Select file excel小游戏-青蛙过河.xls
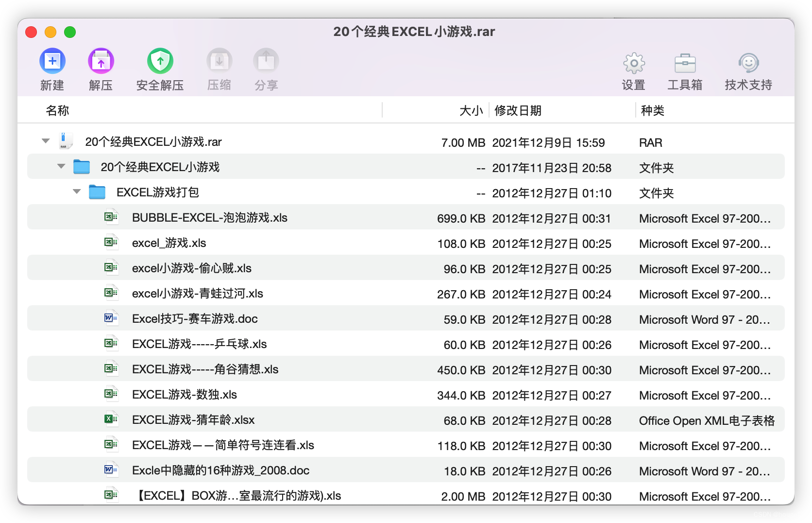Image resolution: width=812 pixels, height=523 pixels. (198, 293)
